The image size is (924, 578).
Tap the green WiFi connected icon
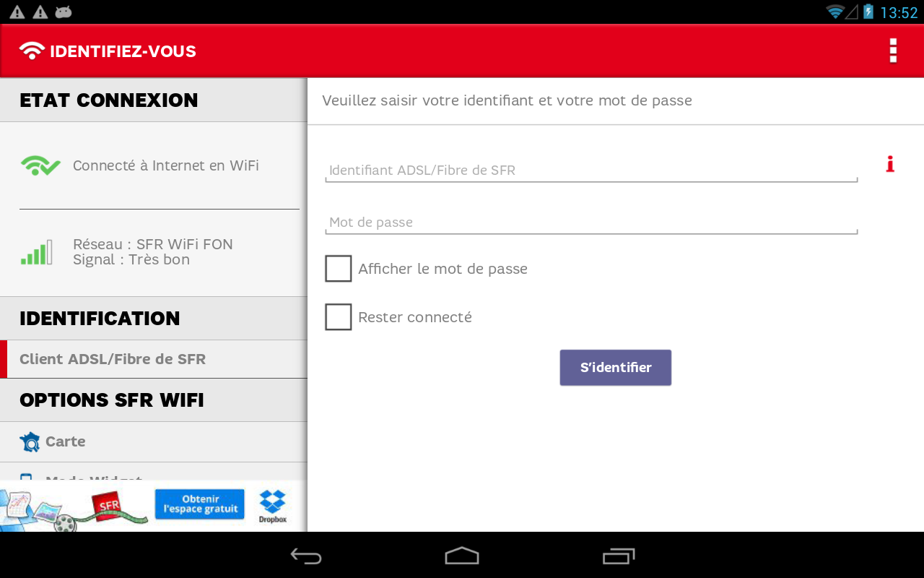tap(40, 165)
